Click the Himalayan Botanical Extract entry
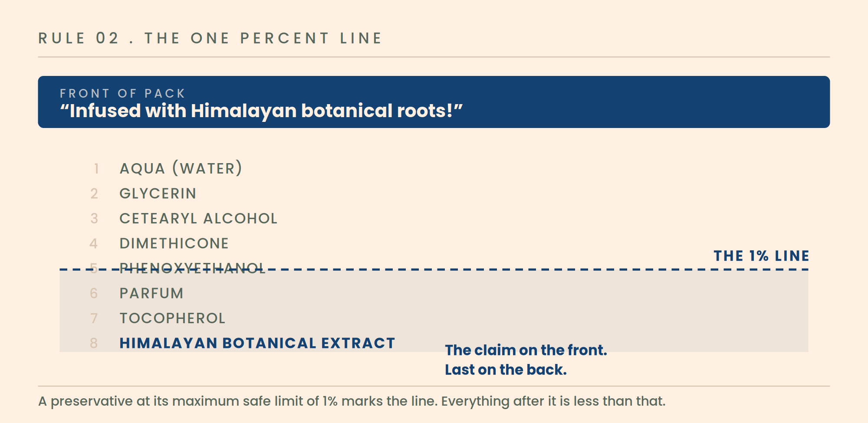The image size is (868, 423). pos(257,343)
